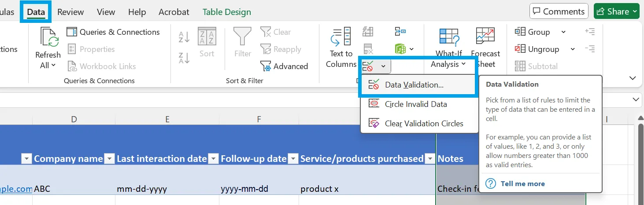The width and height of the screenshot is (644, 205).
Task: Open the Help tab
Action: (137, 12)
